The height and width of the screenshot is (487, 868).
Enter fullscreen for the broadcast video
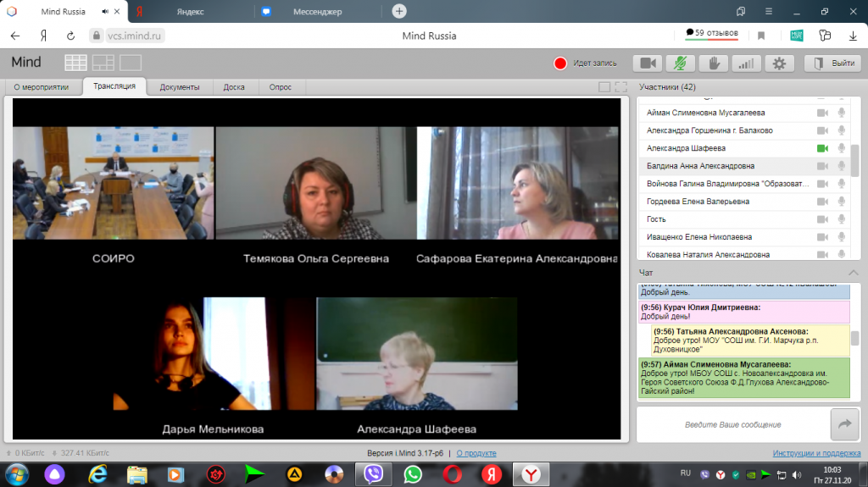620,87
